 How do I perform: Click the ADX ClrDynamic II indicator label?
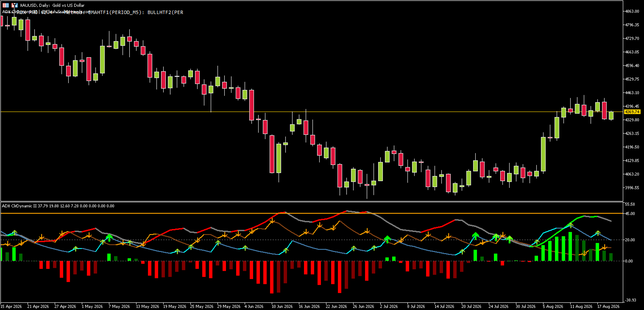pos(19,206)
